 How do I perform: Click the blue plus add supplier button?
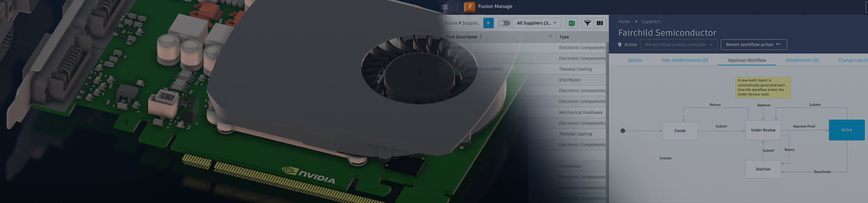(x=488, y=23)
